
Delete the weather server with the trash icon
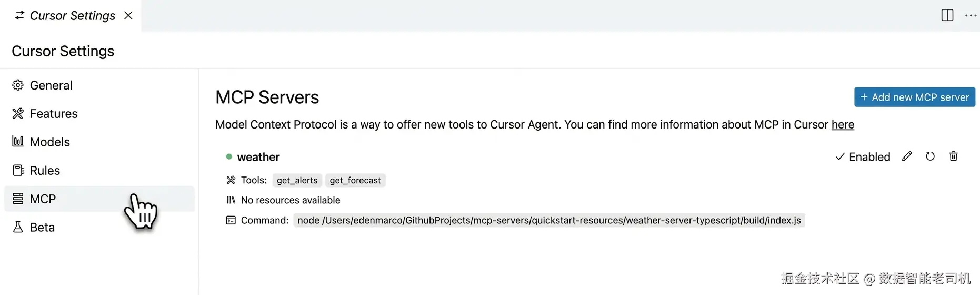tap(953, 156)
